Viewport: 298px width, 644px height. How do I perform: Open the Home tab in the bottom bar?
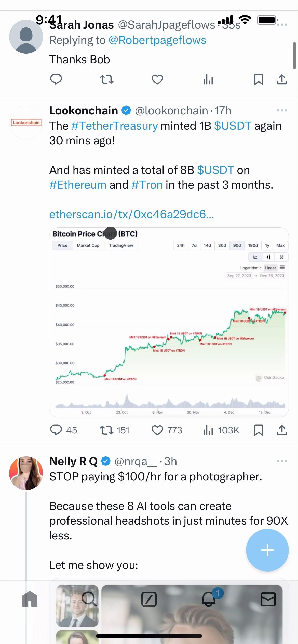(30, 599)
